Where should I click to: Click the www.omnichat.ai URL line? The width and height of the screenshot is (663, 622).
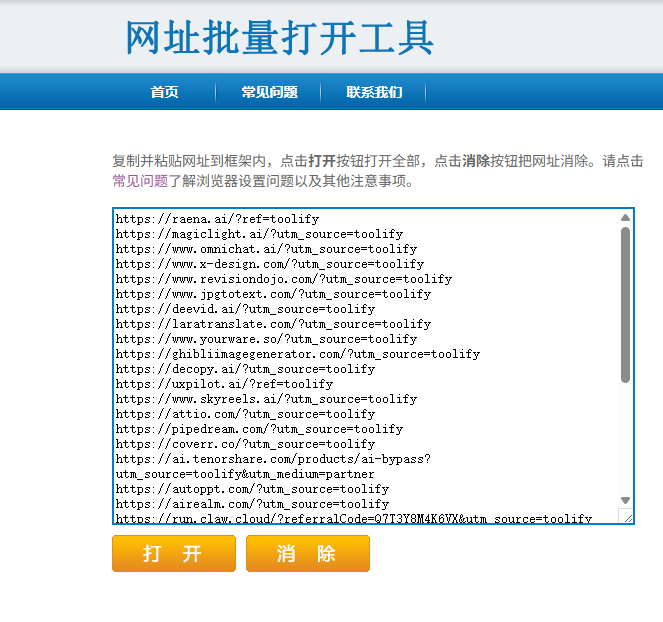coord(266,249)
